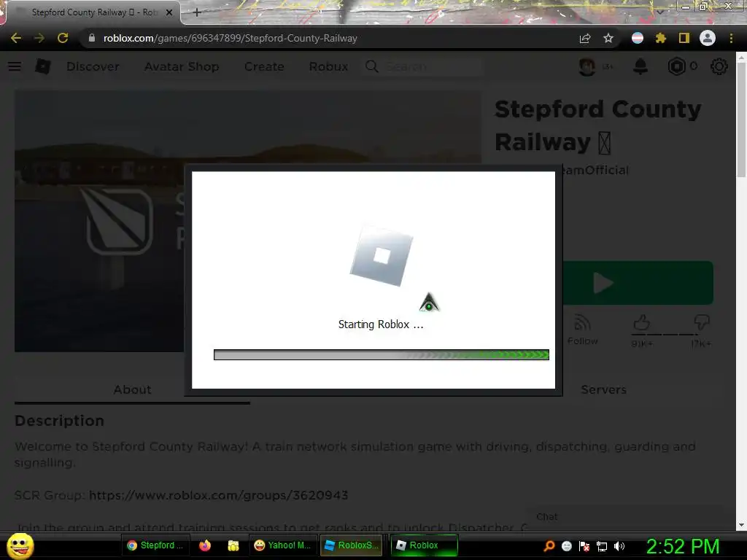
Task: Open a new browser tab
Action: click(197, 12)
